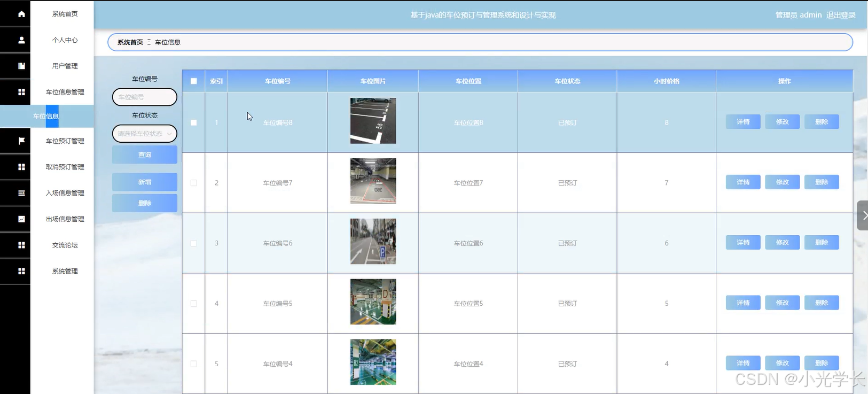Open 入场信息管理 menu item

[65, 193]
